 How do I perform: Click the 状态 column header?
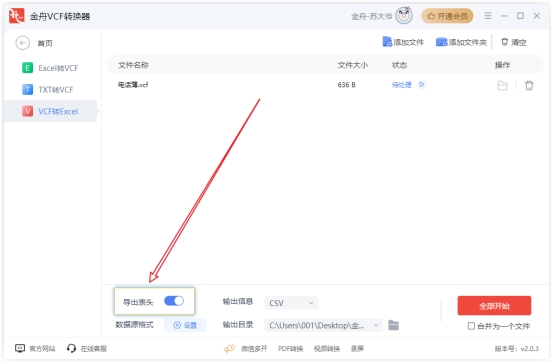coord(399,65)
